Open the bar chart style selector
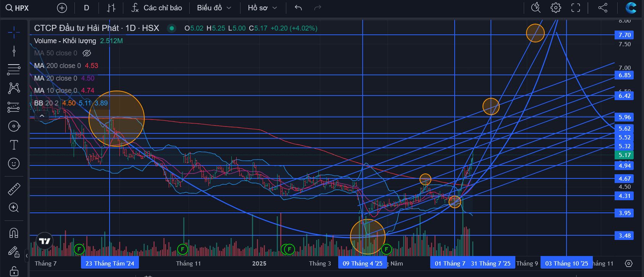Image resolution: width=644 pixels, height=277 pixels. 111,8
